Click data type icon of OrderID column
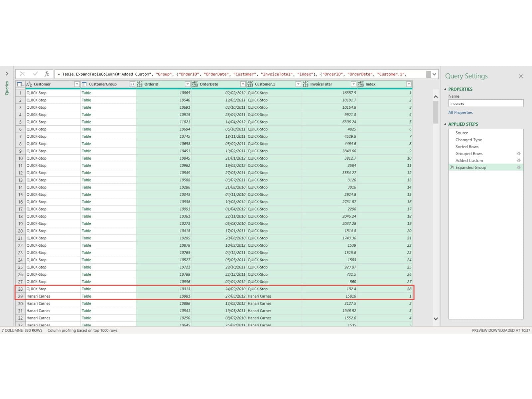532x399 pixels. click(x=140, y=84)
